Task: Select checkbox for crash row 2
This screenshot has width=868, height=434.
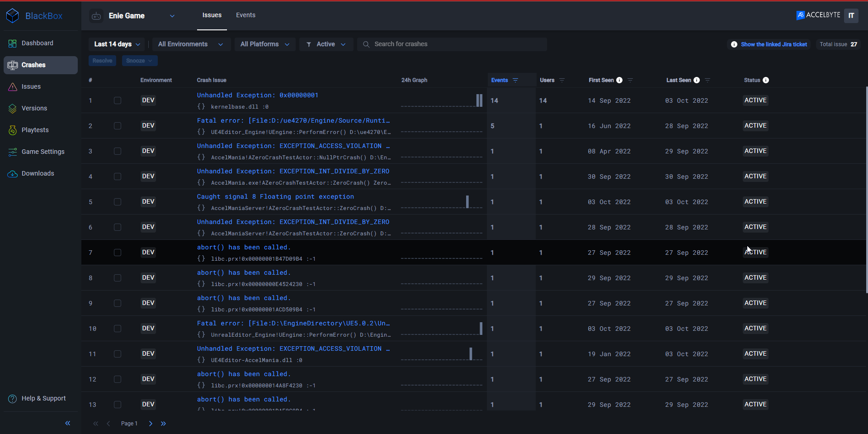Action: (x=118, y=126)
